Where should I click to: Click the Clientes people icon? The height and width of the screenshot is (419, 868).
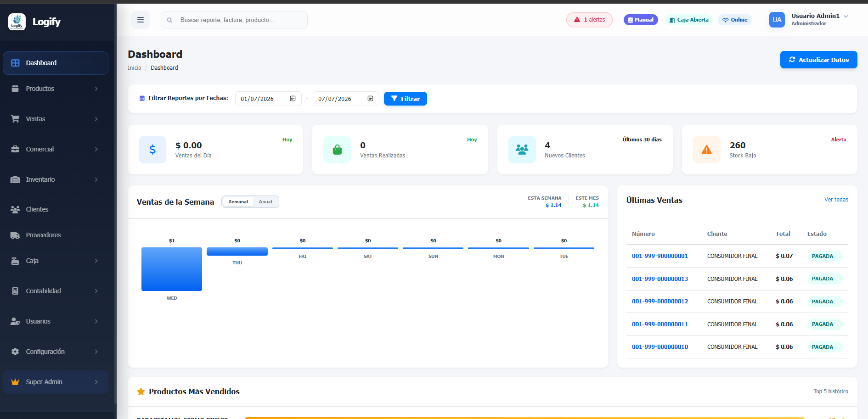pyautogui.click(x=15, y=209)
